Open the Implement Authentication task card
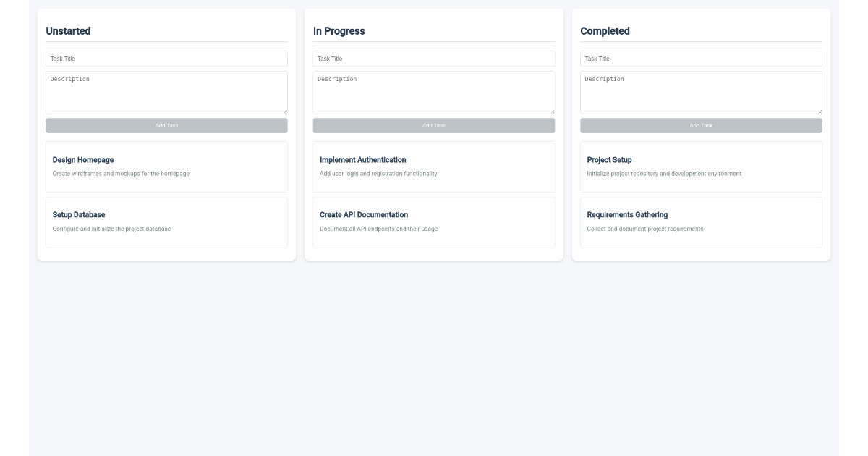 click(x=434, y=166)
